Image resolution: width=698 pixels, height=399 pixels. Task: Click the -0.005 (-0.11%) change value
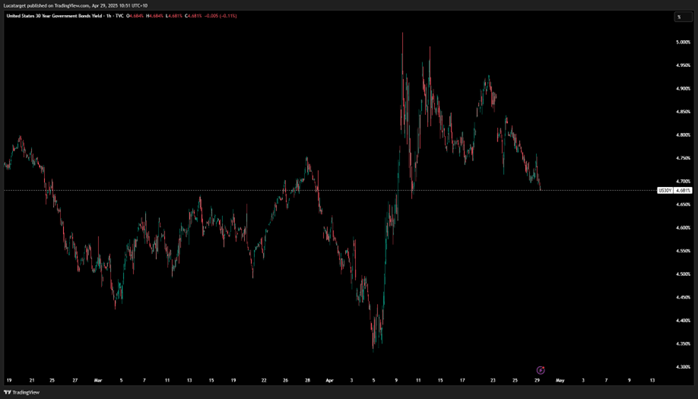221,16
